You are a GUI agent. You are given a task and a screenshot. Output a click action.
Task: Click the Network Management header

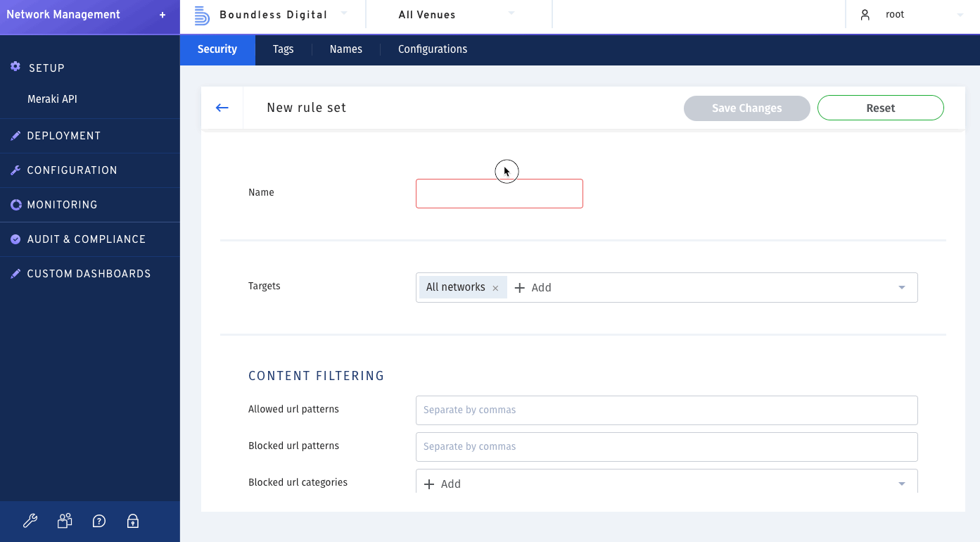[63, 15]
